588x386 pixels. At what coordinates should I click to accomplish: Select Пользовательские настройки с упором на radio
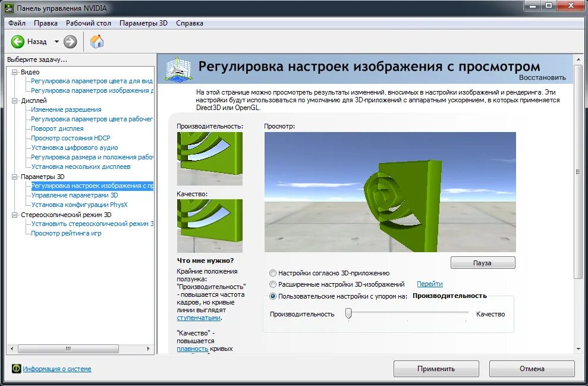(x=273, y=296)
